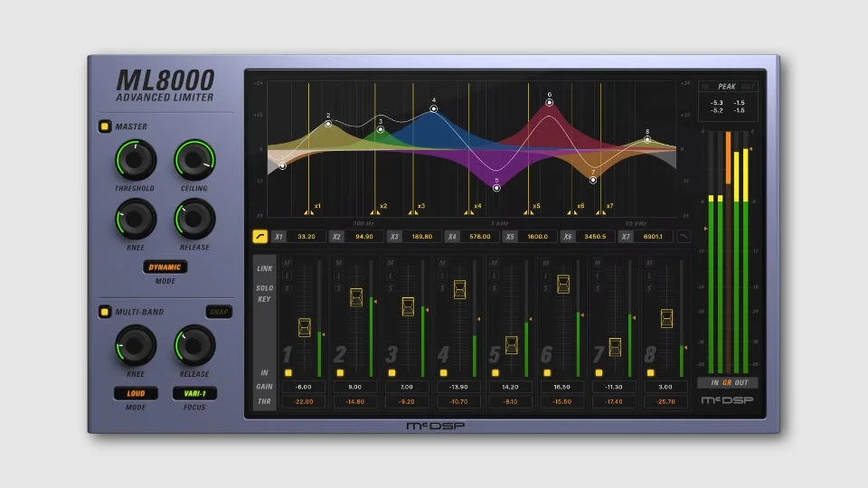Toggle band 7 IN switch
This screenshot has width=868, height=488.
(x=599, y=373)
